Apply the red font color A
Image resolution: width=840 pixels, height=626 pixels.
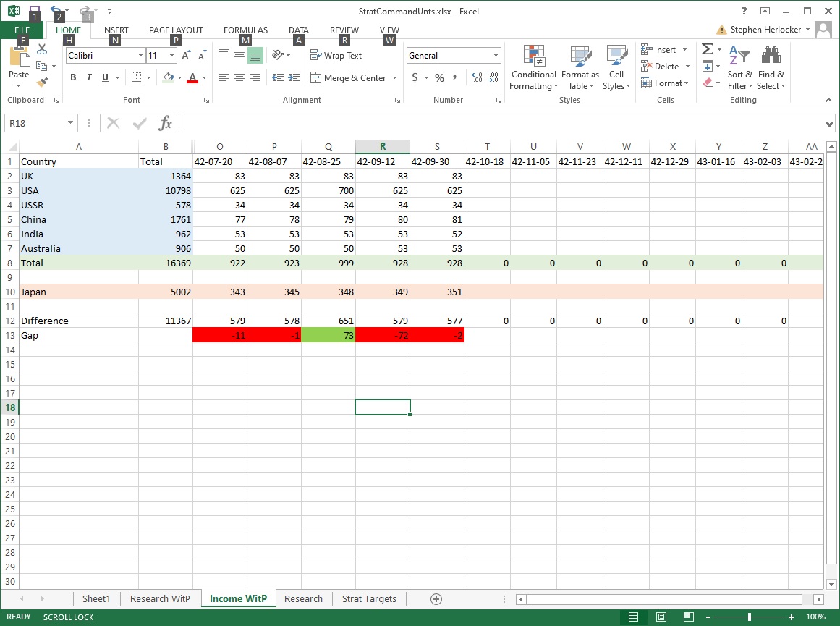[x=193, y=77]
